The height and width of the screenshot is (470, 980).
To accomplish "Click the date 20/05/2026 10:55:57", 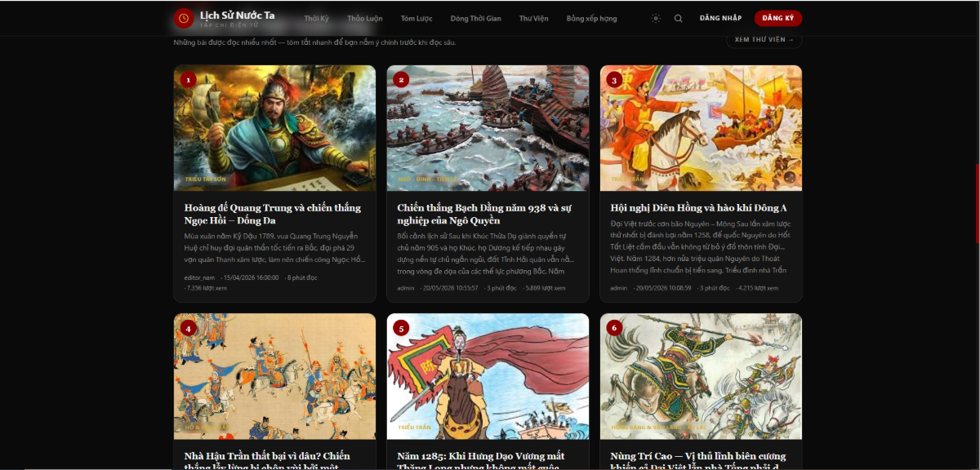I will [x=451, y=288].
